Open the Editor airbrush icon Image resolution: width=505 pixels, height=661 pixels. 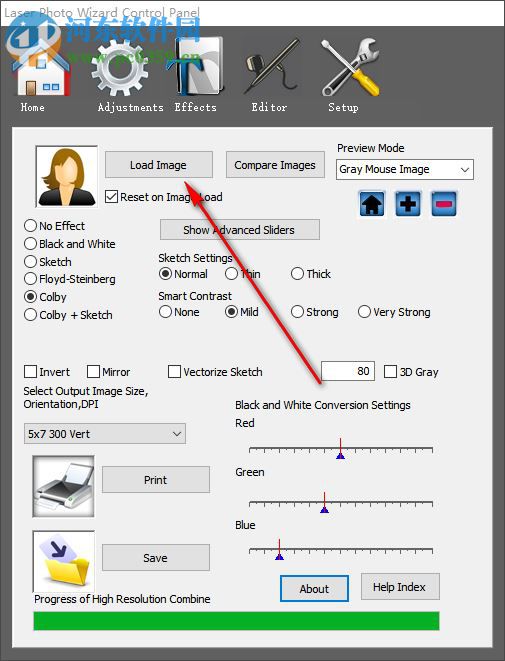coord(272,67)
